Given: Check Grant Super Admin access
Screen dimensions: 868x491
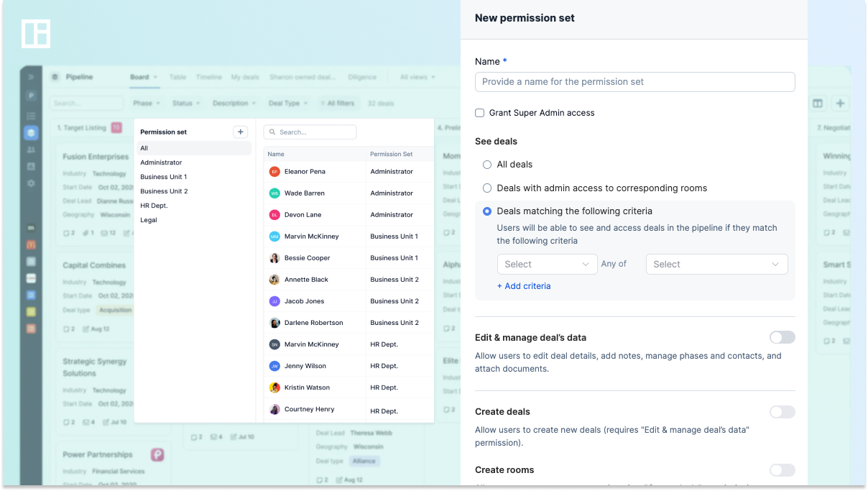Looking at the screenshot, I should tap(480, 113).
